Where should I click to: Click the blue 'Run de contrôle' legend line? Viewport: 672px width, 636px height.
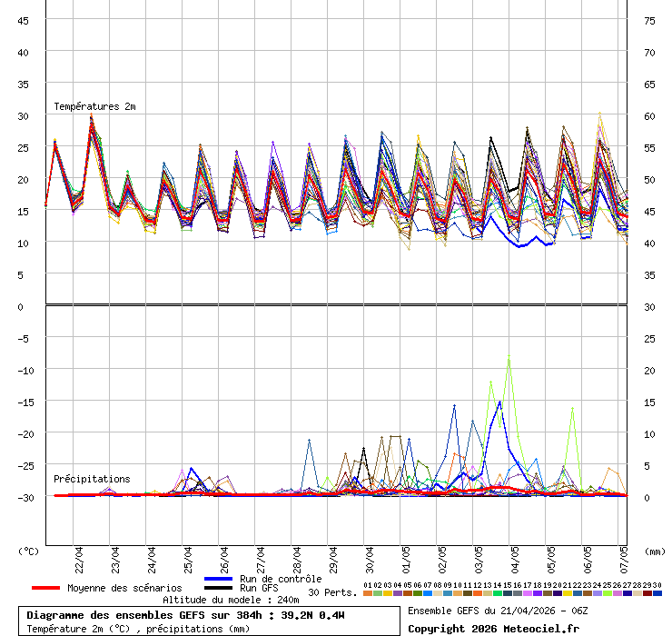click(218, 579)
